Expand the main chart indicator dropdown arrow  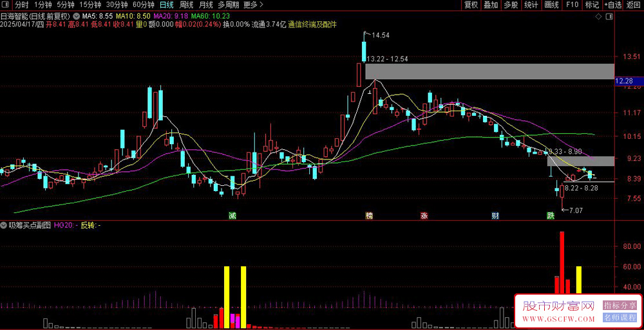tap(77, 17)
